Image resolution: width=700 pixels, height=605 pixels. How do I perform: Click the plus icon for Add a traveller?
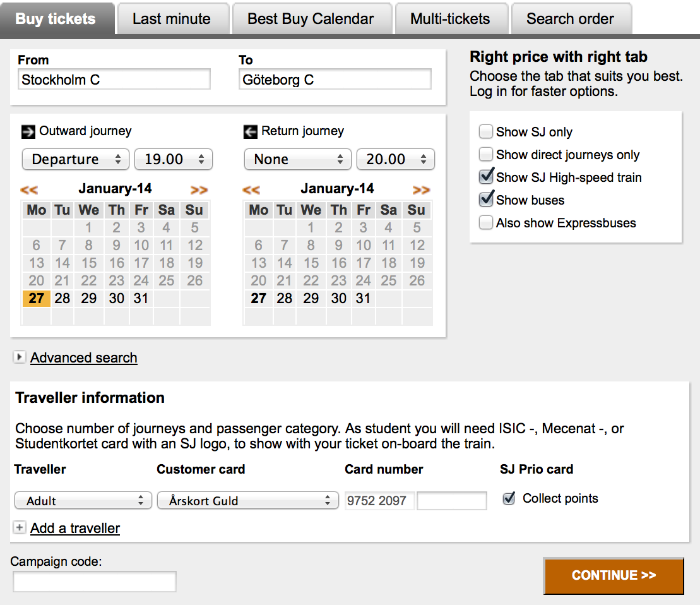[20, 528]
